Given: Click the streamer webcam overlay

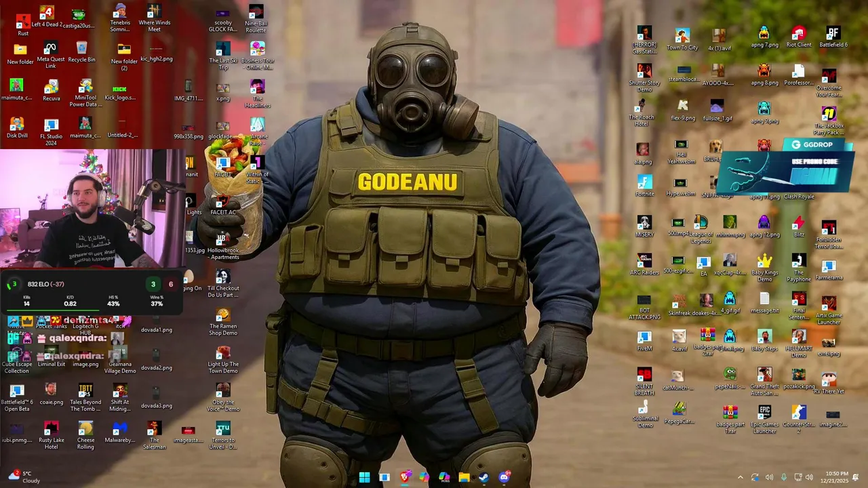Looking at the screenshot, I should pos(93,208).
